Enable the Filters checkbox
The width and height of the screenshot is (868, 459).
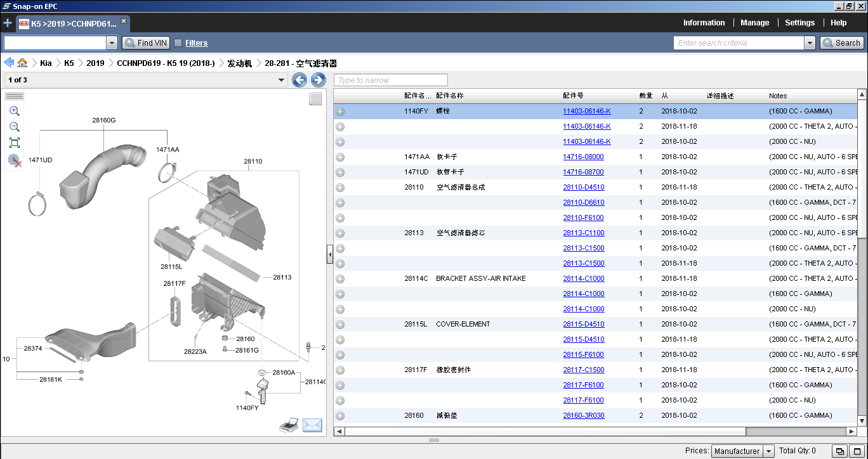click(x=178, y=43)
